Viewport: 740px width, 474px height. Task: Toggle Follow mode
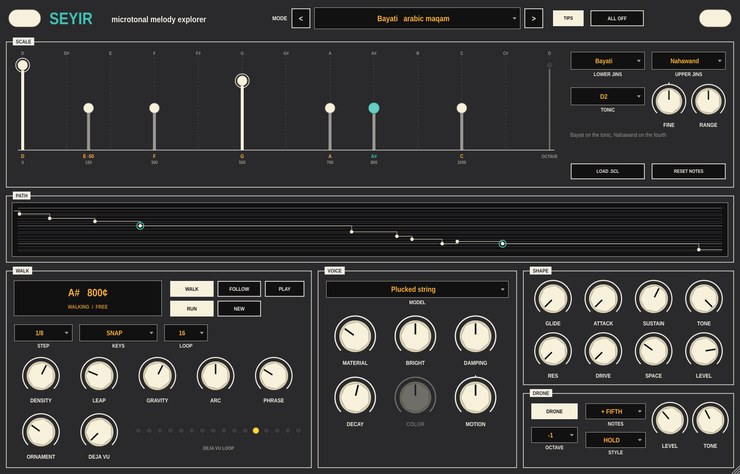pos(239,289)
